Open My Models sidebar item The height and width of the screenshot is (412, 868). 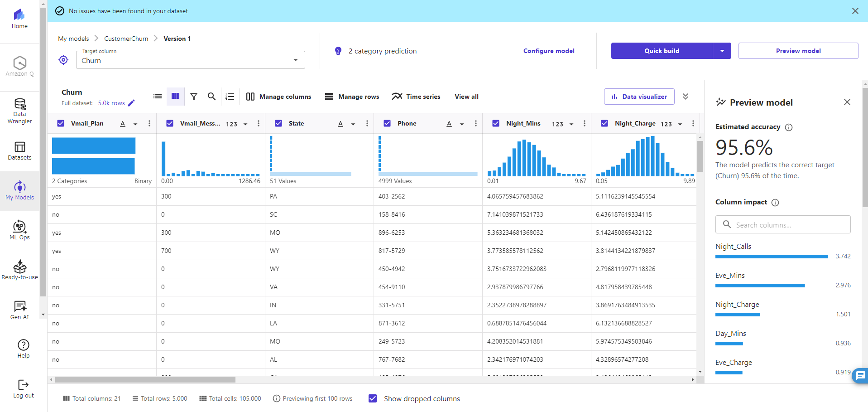pos(19,191)
